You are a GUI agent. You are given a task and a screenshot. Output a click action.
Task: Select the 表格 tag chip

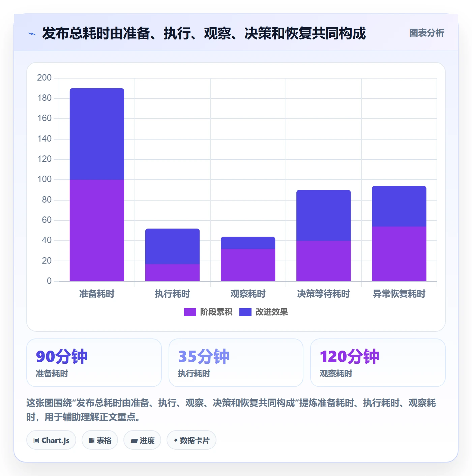tap(100, 440)
